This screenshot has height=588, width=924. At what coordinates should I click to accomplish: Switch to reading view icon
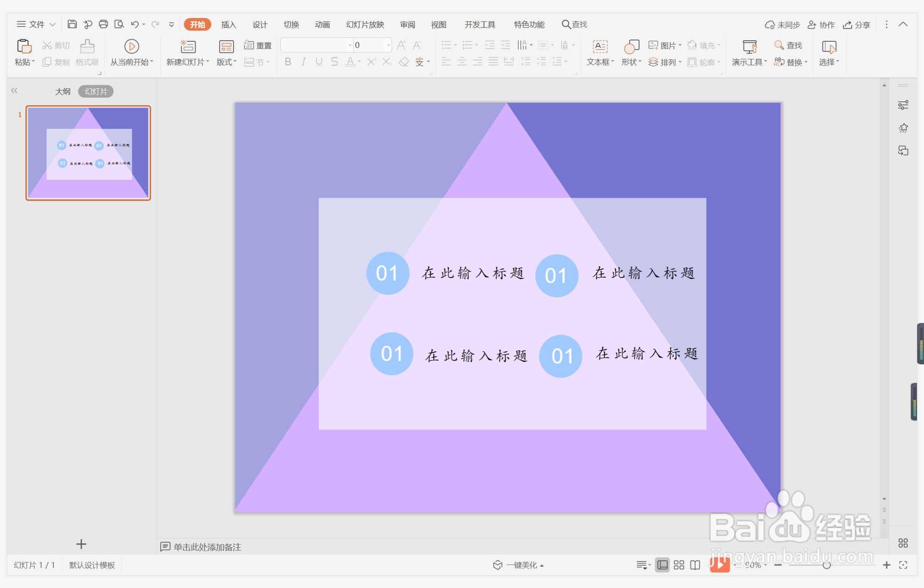click(695, 565)
